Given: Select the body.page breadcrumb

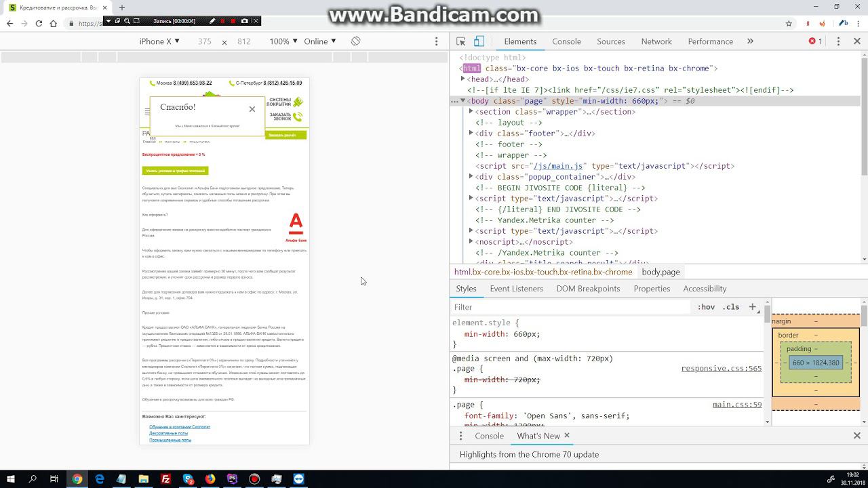Looking at the screenshot, I should (660, 272).
